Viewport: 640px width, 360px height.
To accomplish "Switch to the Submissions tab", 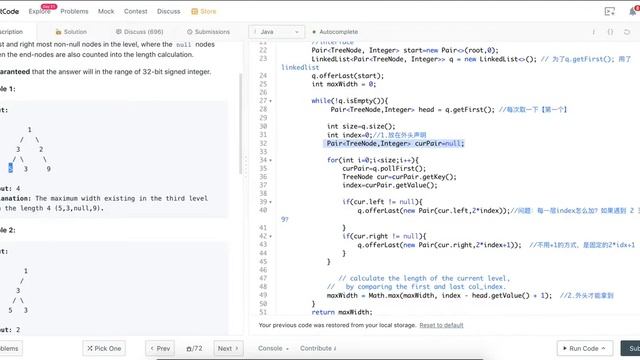I will point(208,32).
